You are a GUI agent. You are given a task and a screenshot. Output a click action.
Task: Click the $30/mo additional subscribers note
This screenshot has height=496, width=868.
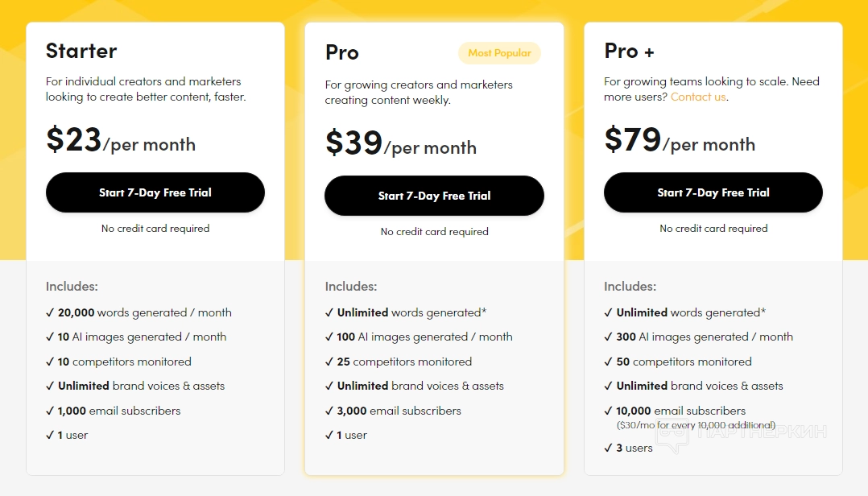point(696,425)
